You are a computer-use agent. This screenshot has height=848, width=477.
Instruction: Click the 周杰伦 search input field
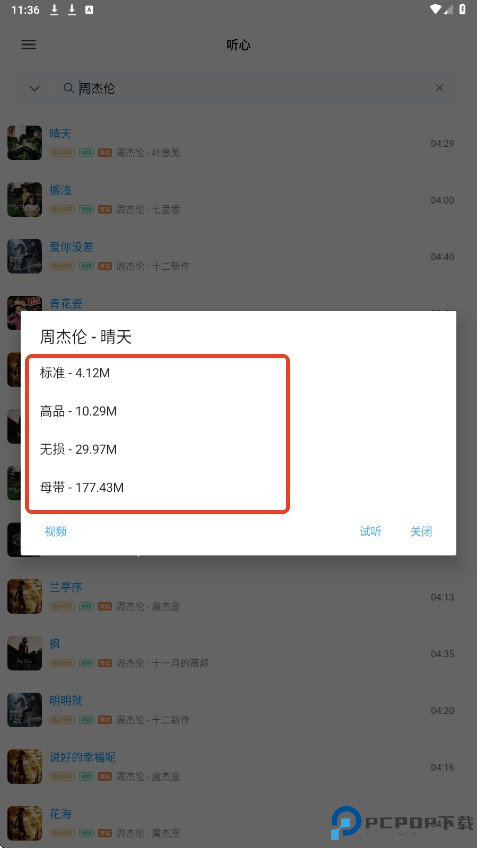(x=254, y=88)
